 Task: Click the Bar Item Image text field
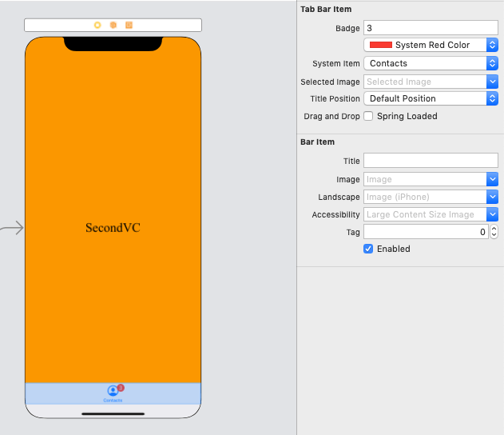point(425,179)
